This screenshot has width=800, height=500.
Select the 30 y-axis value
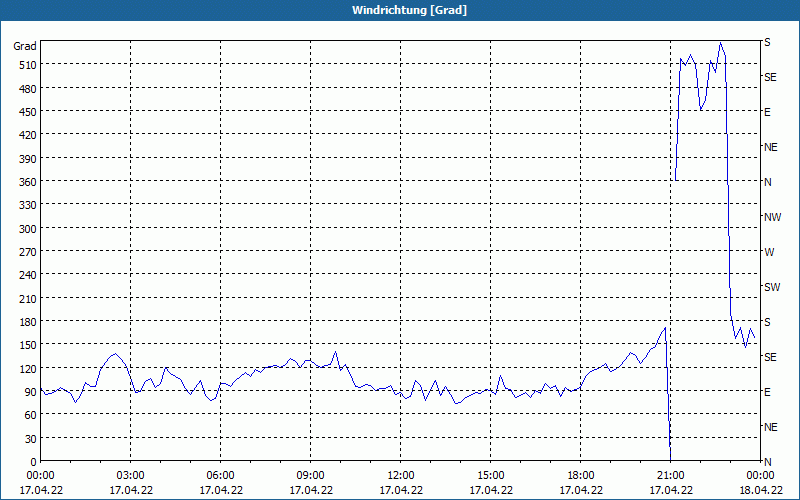coord(31,438)
